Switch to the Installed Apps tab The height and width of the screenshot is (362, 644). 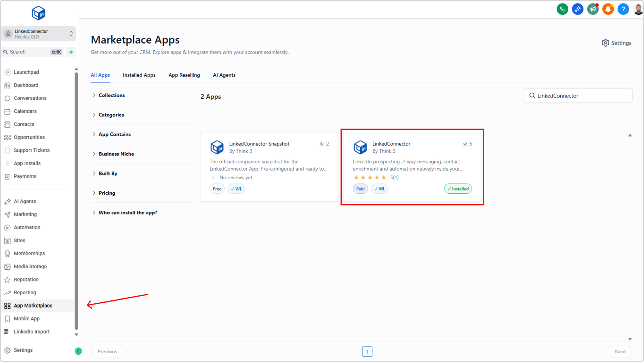139,75
